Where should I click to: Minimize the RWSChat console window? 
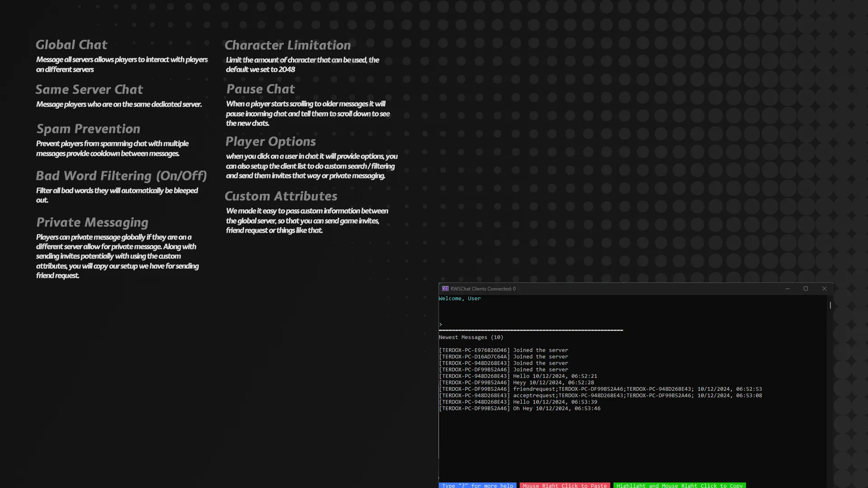point(788,289)
